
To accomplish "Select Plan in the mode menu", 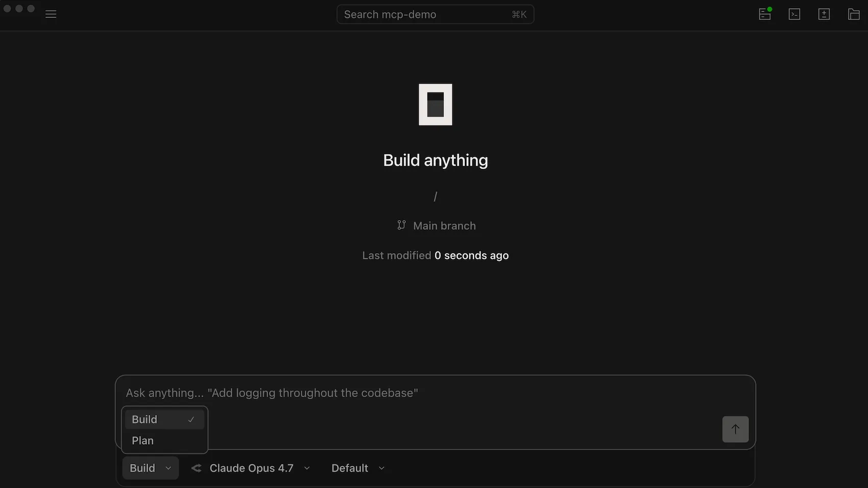I will 164,441.
